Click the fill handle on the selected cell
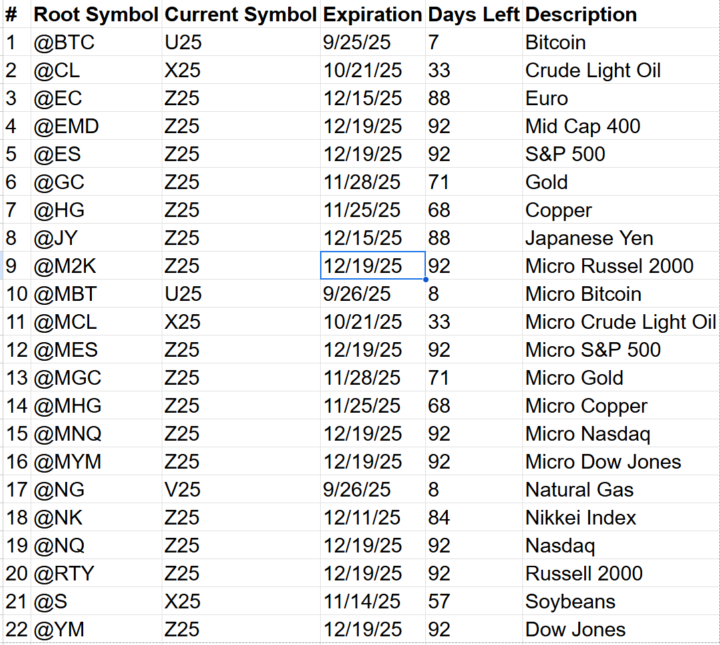Screen dimensions: 720x645 pyautogui.click(x=426, y=279)
